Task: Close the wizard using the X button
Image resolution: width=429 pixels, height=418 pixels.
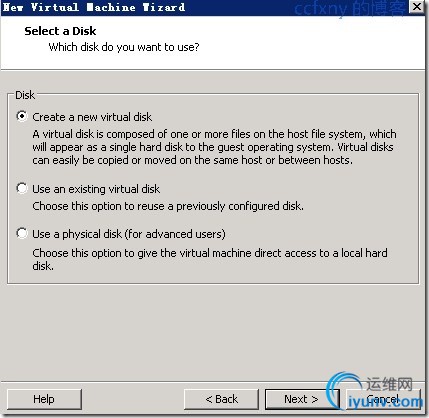Action: tap(417, 7)
